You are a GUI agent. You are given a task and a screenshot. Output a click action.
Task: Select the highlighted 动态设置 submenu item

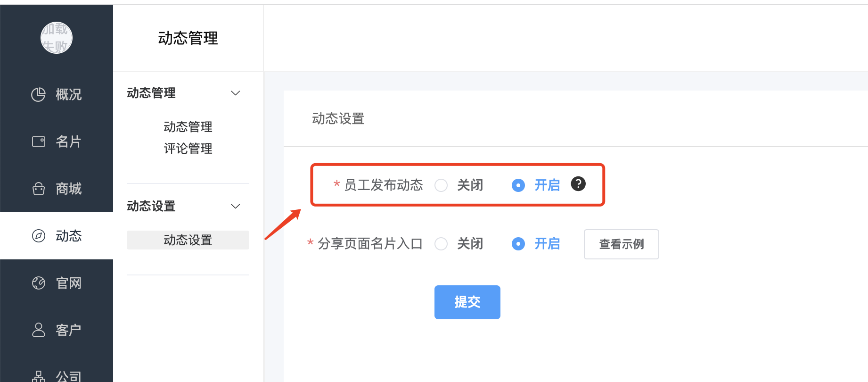tap(188, 240)
